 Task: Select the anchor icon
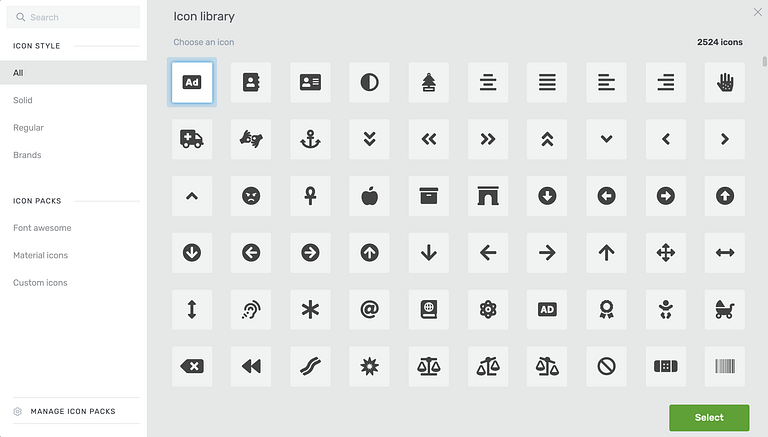[310, 139]
